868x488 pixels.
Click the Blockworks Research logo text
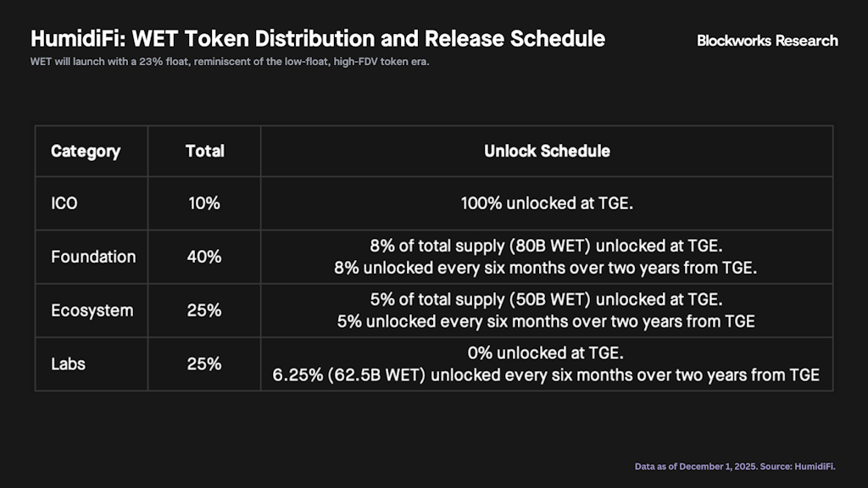[x=767, y=41]
